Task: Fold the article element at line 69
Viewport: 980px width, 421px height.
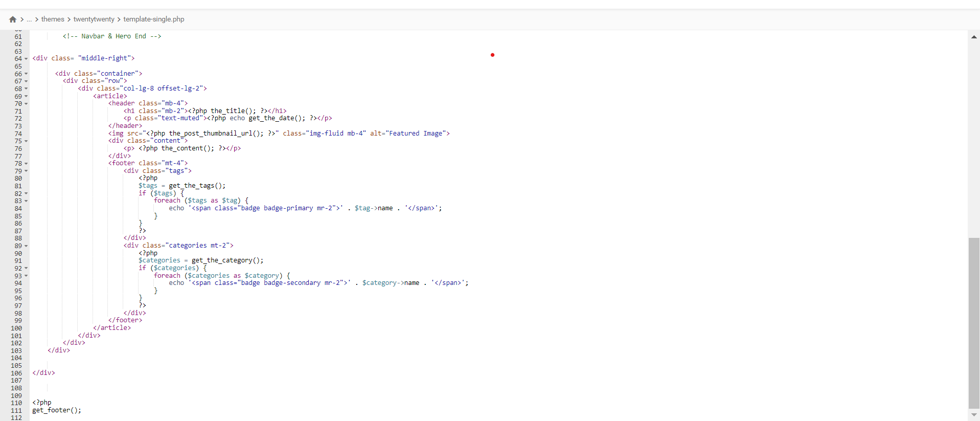Action: [26, 96]
